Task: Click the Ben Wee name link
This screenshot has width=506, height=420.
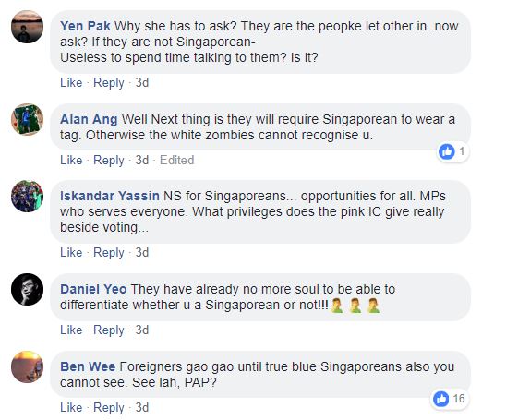Action: point(88,366)
